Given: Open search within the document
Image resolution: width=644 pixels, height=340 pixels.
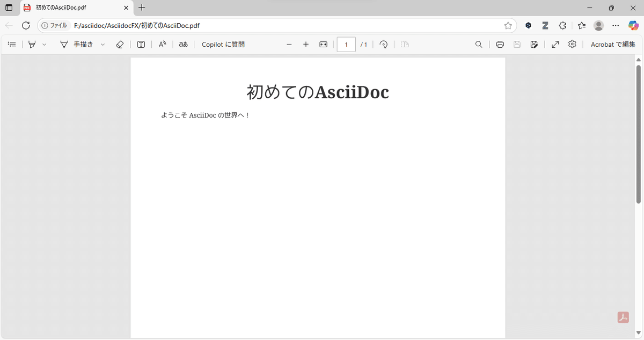Looking at the screenshot, I should tap(478, 44).
